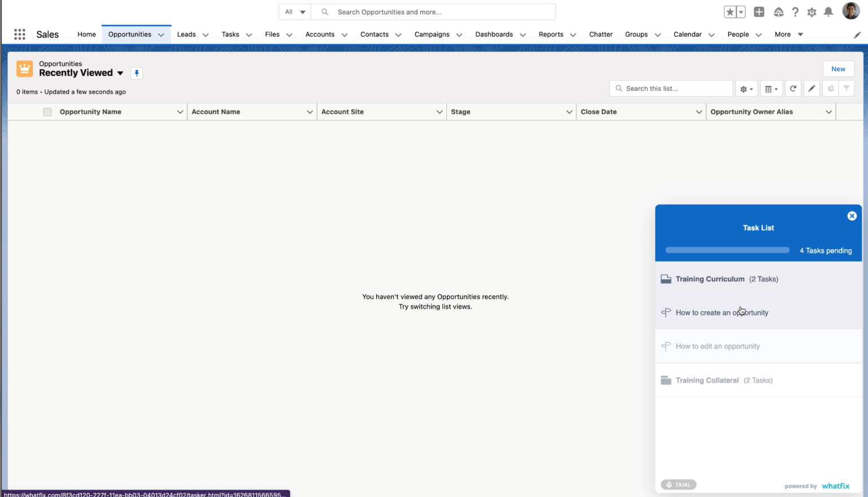Select the inline edit pencil icon

click(x=811, y=88)
